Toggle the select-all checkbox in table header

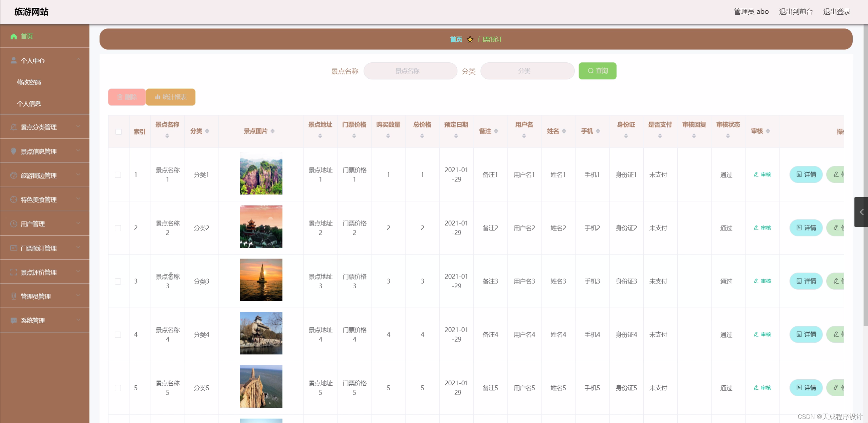pyautogui.click(x=118, y=132)
